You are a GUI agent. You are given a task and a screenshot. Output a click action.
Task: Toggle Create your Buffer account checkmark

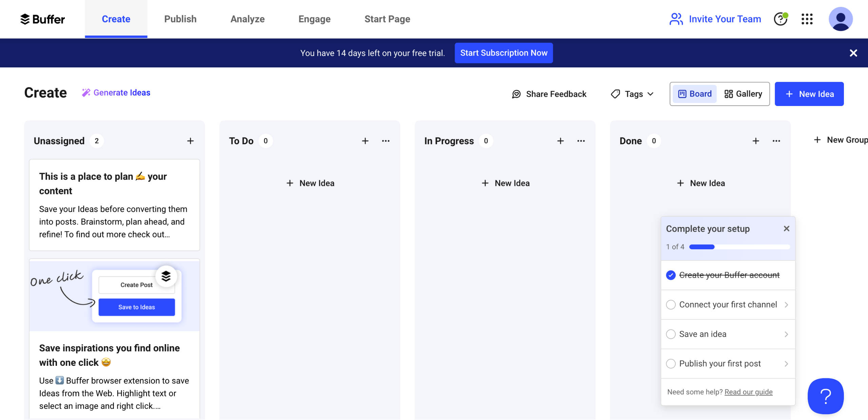[671, 275]
